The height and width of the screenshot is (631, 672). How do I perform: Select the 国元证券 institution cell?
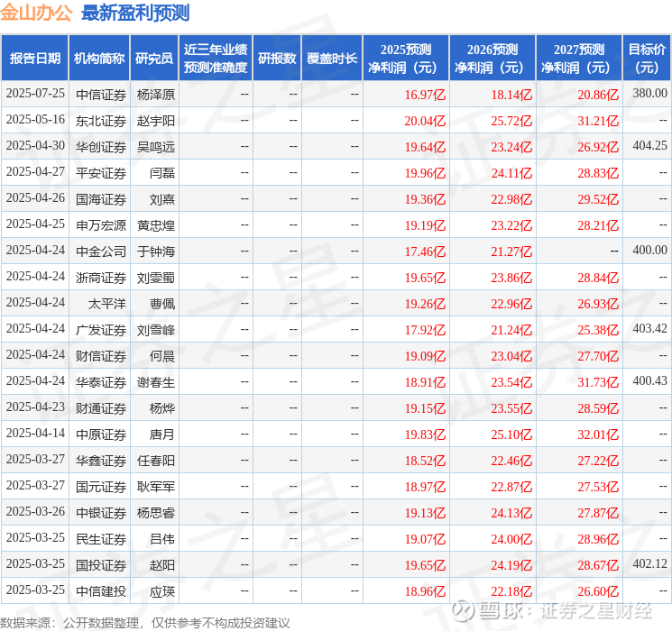pos(101,487)
